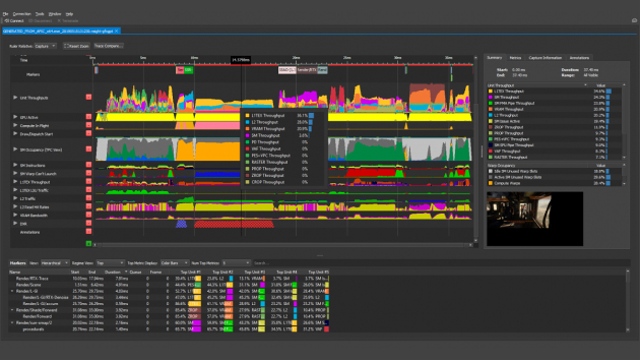Click the red icon beside Draw/Dispatch Start
Viewport: 640px width, 360px height.
89,133
